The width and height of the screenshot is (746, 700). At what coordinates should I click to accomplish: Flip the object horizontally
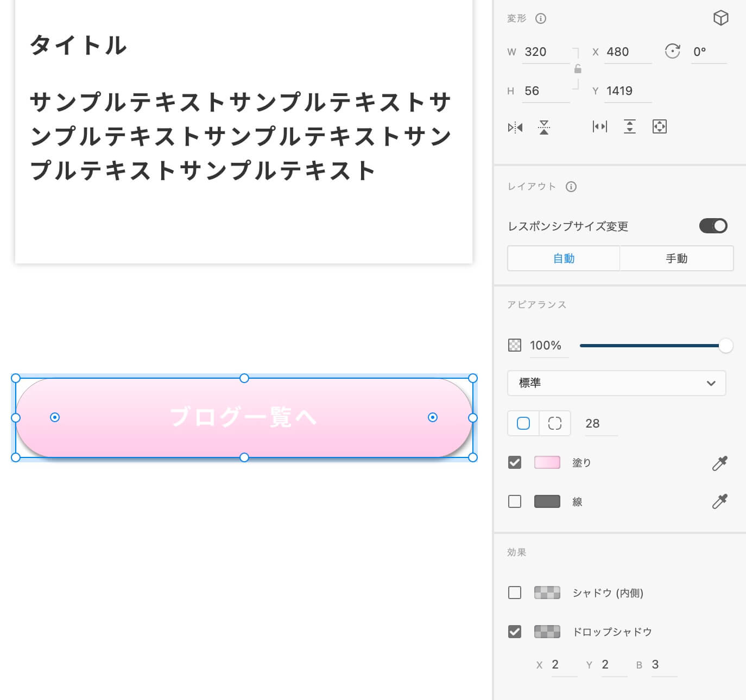tap(515, 127)
